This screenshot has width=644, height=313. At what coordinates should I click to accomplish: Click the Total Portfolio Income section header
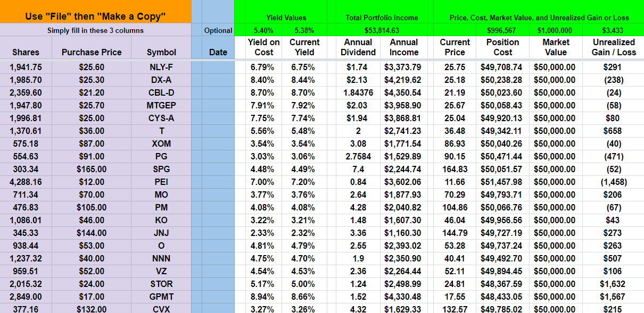[x=382, y=18]
